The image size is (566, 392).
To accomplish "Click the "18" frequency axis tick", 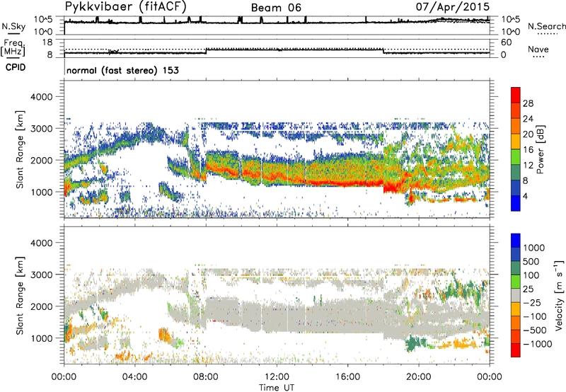I will (x=47, y=42).
